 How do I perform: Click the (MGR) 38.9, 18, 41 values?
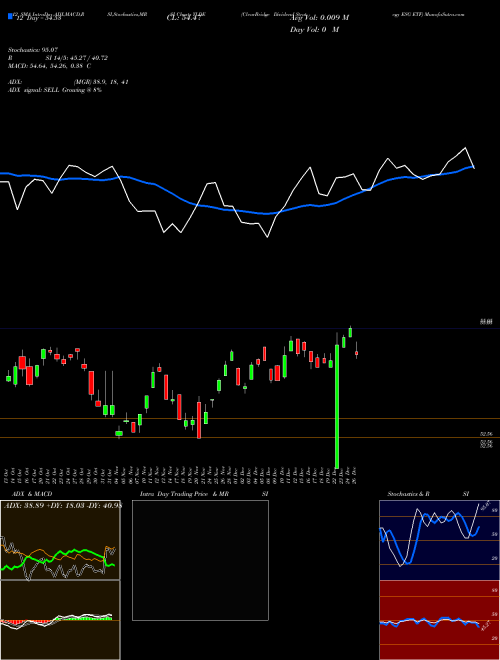pos(101,82)
